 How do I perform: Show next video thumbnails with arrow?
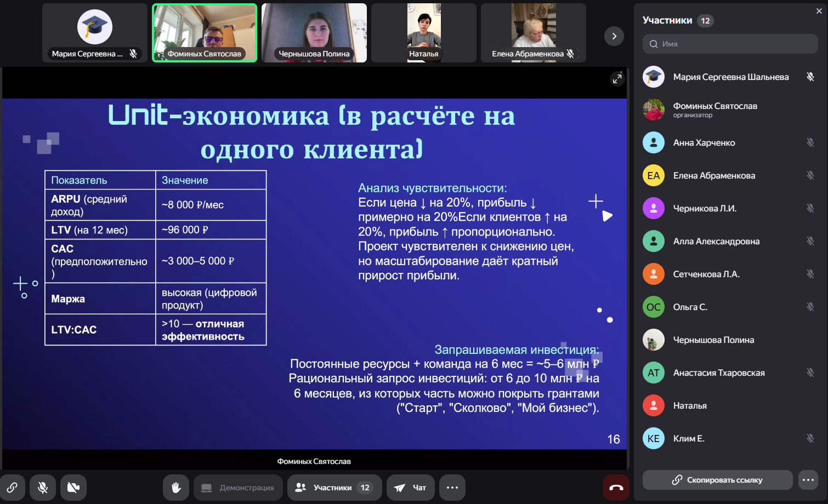click(x=614, y=36)
